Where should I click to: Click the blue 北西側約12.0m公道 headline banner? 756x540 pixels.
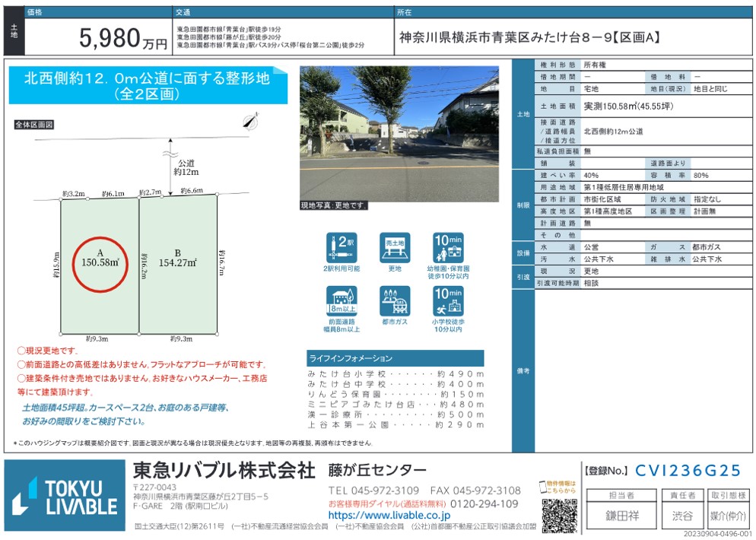click(148, 86)
